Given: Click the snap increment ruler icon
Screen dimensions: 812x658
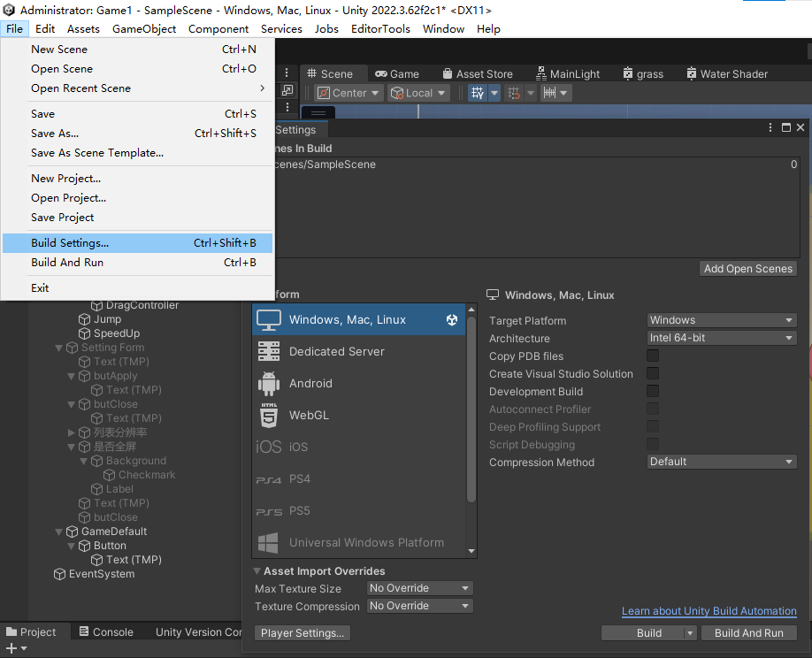Looking at the screenshot, I should coord(550,93).
